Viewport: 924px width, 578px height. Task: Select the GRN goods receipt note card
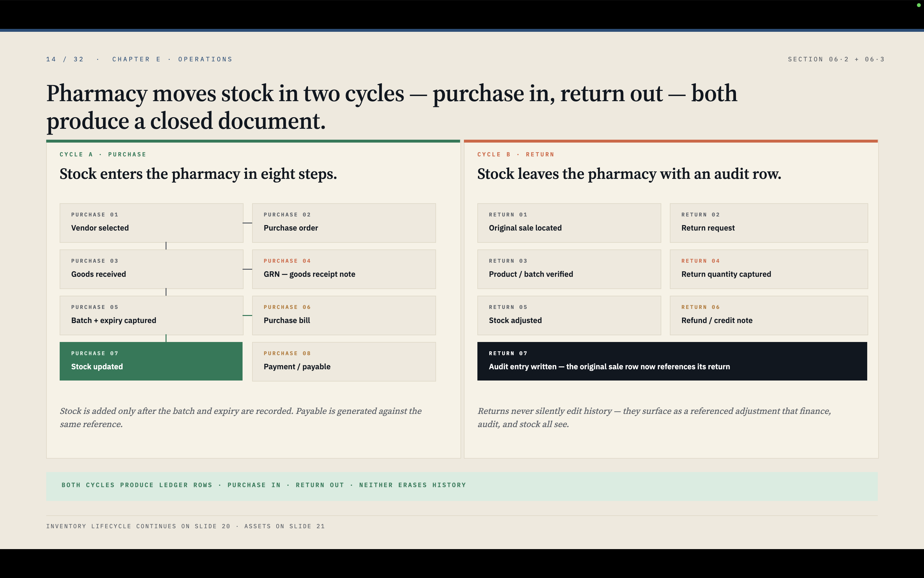point(344,269)
